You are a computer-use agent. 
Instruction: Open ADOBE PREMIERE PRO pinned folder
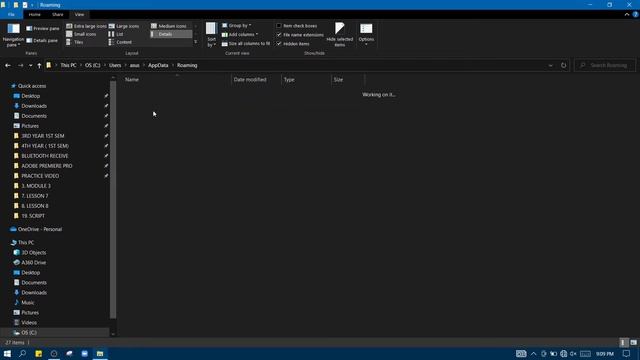(47, 166)
